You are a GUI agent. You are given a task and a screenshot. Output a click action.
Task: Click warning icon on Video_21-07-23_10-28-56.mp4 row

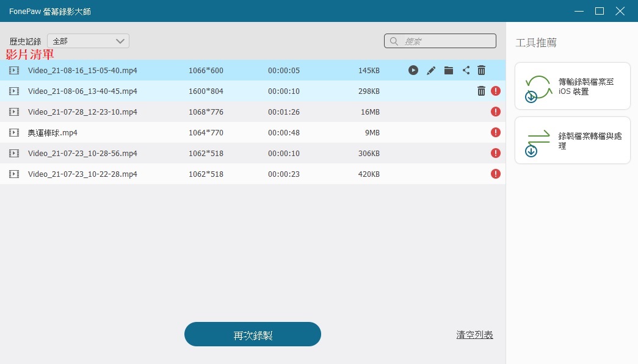tap(496, 153)
